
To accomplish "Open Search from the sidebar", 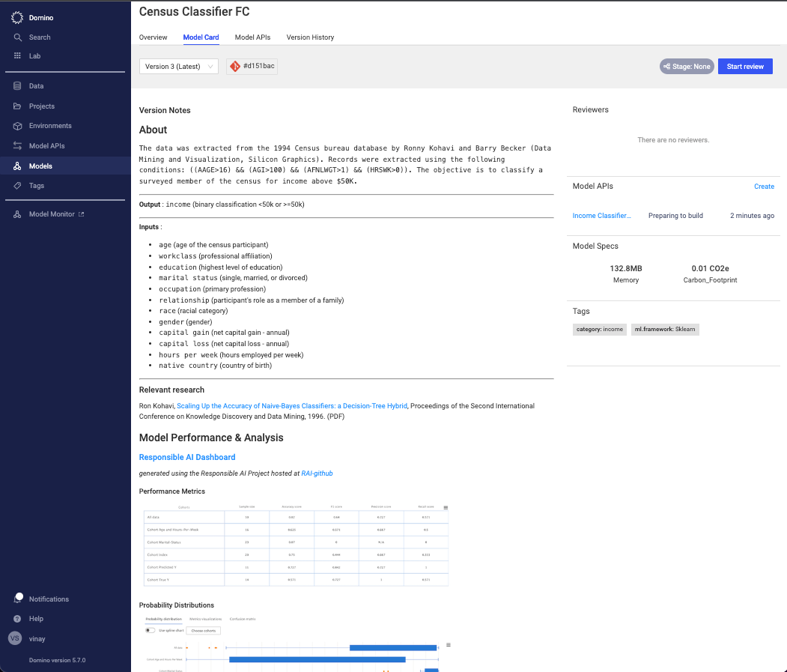I will tap(16, 37).
